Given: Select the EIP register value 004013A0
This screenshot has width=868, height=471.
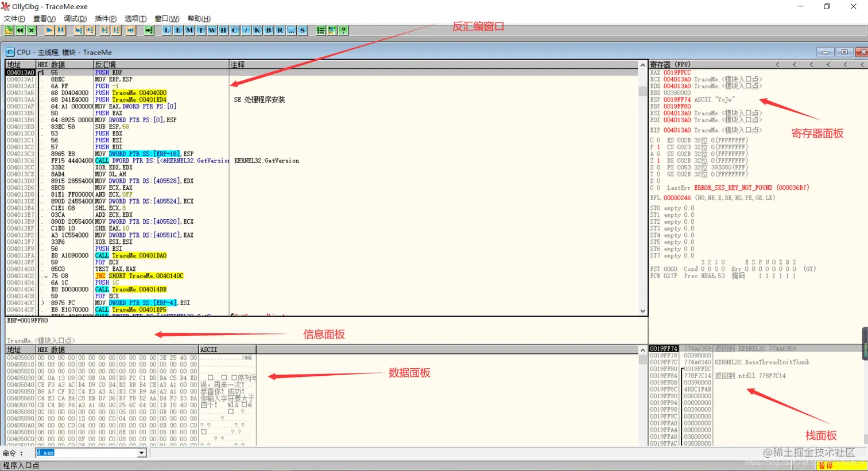Looking at the screenshot, I should 677,130.
